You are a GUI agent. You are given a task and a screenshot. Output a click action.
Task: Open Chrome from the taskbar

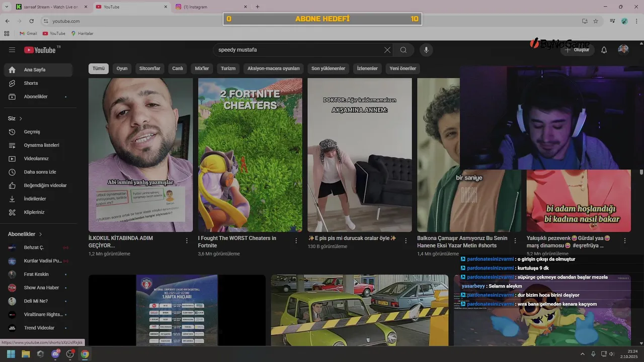pos(85,354)
